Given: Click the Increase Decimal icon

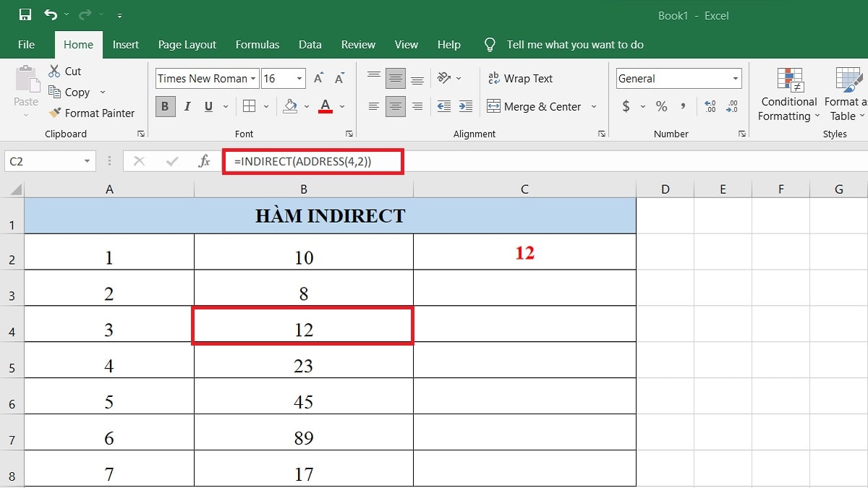Looking at the screenshot, I should (711, 106).
